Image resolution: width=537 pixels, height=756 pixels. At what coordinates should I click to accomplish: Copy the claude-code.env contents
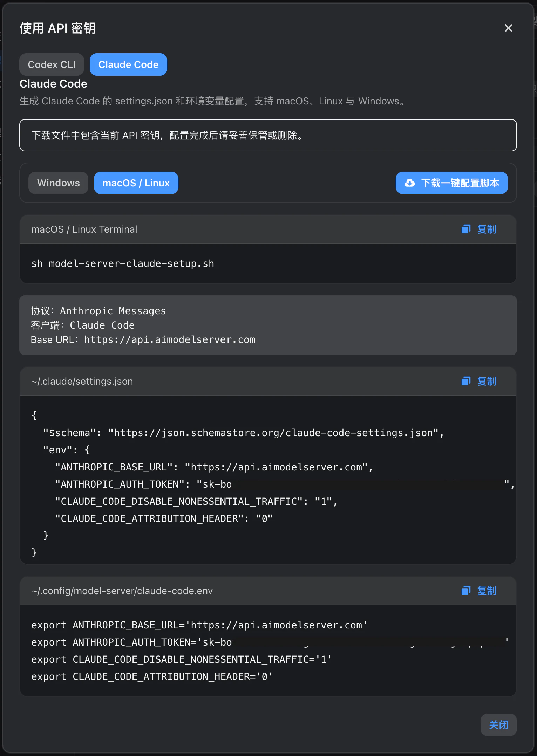click(x=479, y=591)
